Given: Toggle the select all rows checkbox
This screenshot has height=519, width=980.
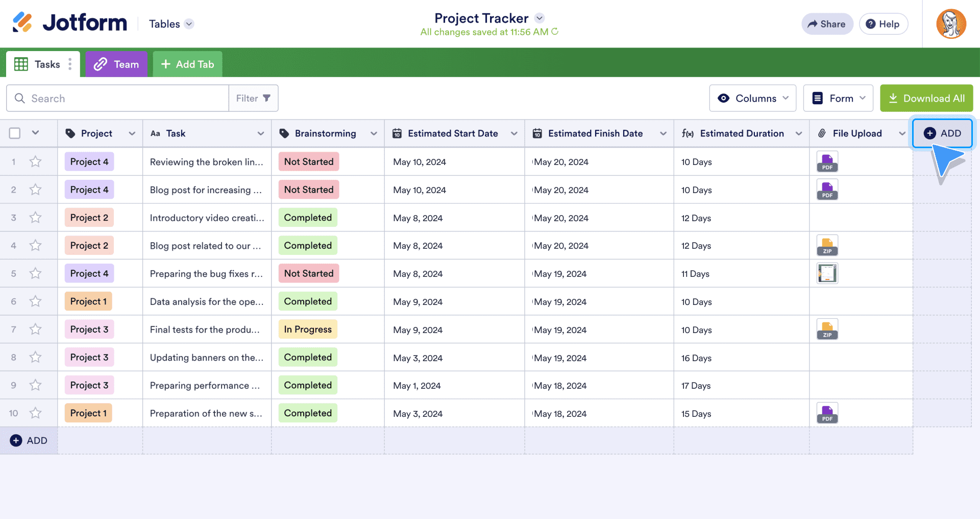Looking at the screenshot, I should pos(15,133).
